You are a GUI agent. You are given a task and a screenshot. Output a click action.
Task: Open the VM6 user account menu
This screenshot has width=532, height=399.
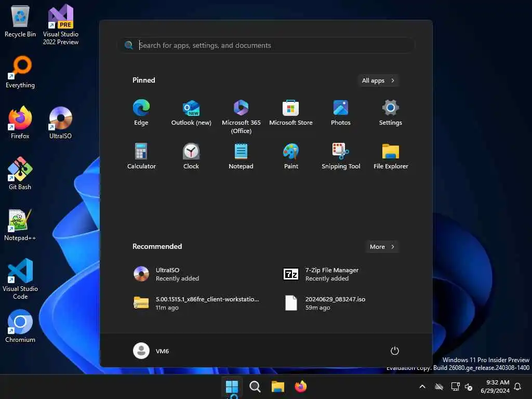coord(151,351)
